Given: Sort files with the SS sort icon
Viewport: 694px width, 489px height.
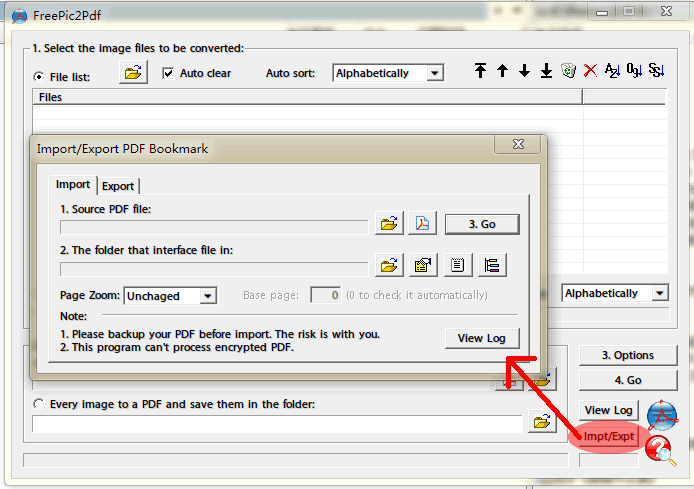Looking at the screenshot, I should pos(656,70).
